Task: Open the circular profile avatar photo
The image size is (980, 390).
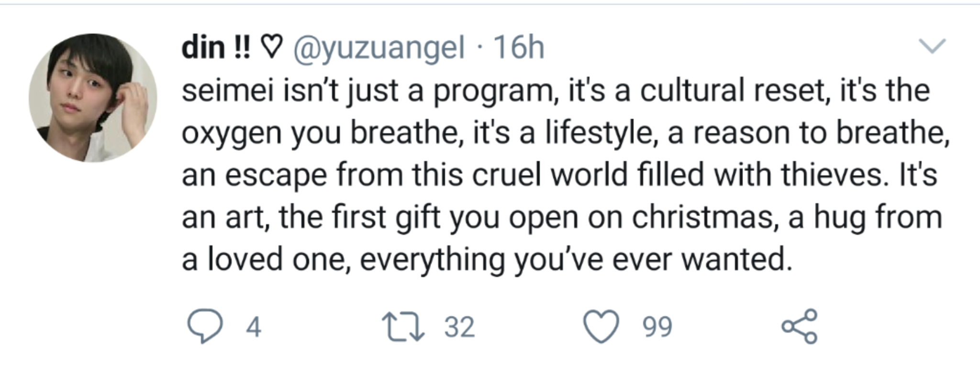Action: pos(93,98)
